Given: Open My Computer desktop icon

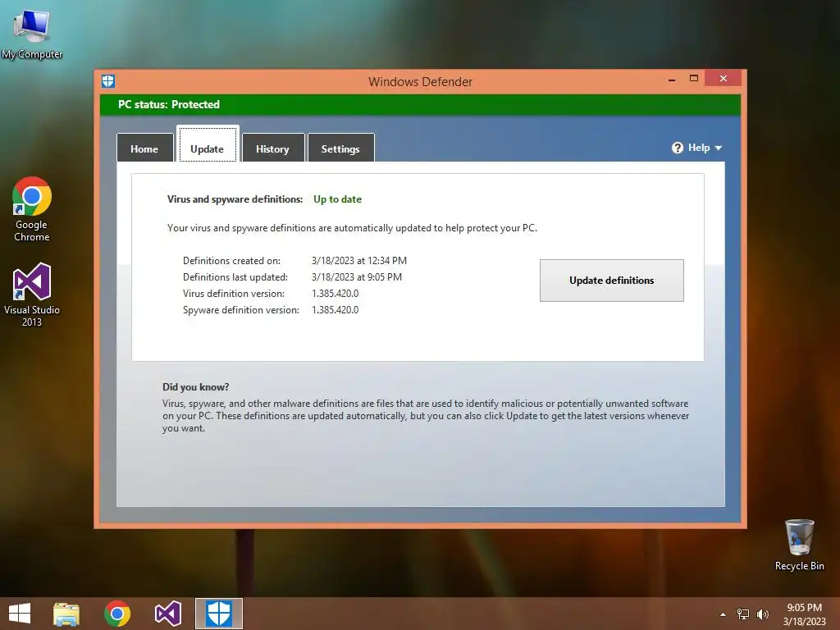Looking at the screenshot, I should click(x=32, y=33).
